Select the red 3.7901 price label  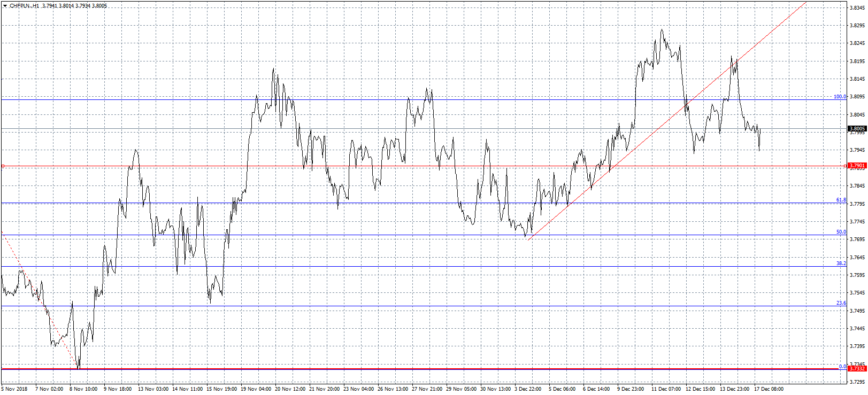tap(857, 166)
